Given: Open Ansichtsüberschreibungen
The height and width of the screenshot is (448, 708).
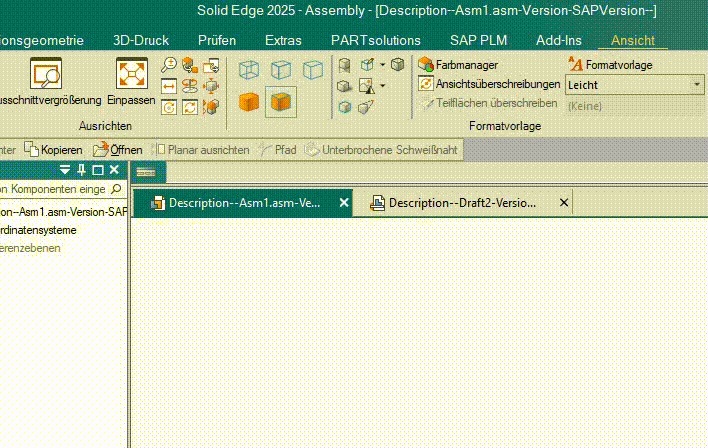Looking at the screenshot, I should [489, 84].
